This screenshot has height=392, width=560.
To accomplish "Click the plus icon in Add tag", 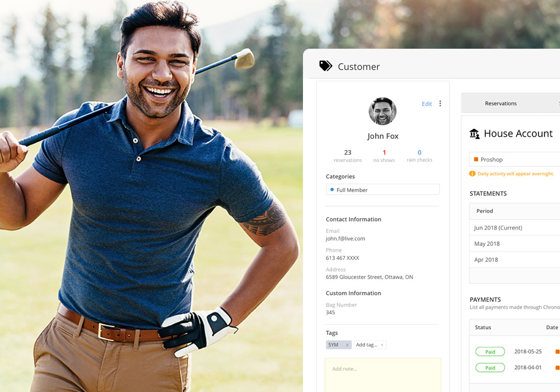I will 382,345.
